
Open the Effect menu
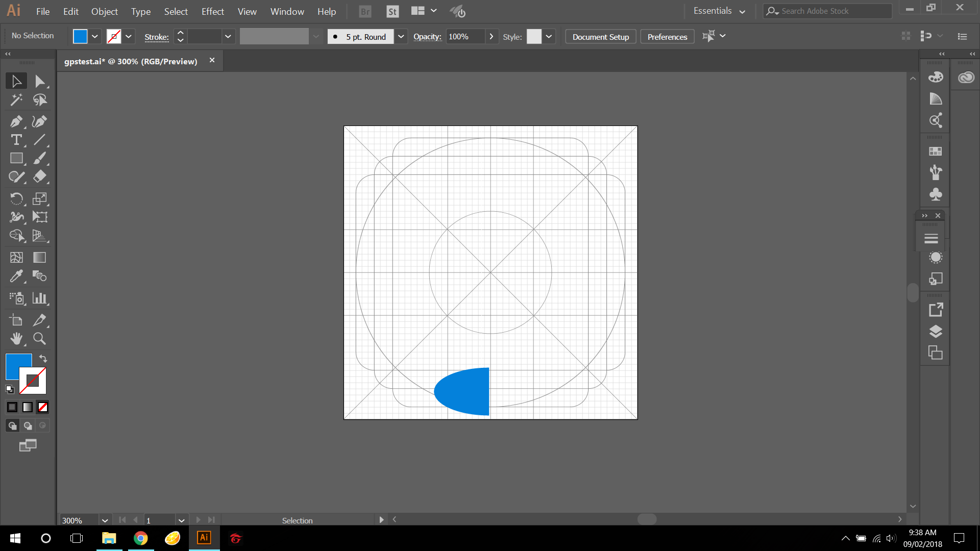pyautogui.click(x=212, y=11)
